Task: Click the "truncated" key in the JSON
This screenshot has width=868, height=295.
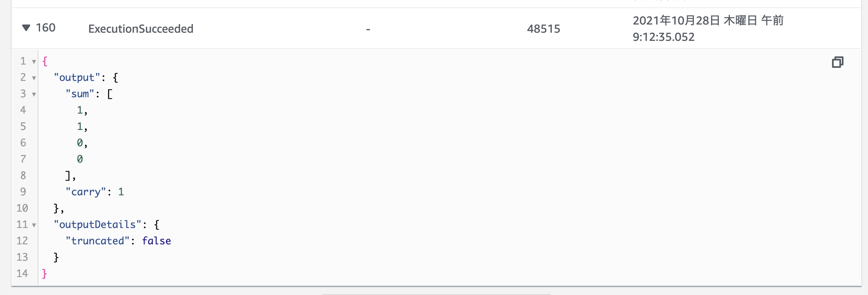Action: (x=98, y=241)
